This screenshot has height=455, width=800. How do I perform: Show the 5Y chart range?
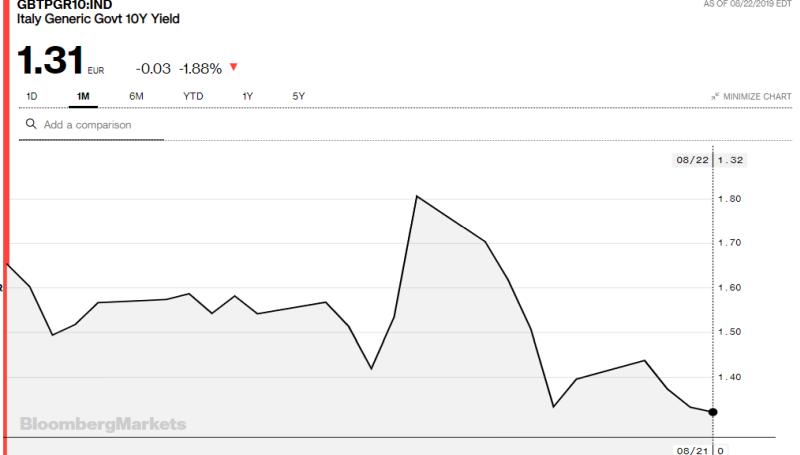(298, 96)
